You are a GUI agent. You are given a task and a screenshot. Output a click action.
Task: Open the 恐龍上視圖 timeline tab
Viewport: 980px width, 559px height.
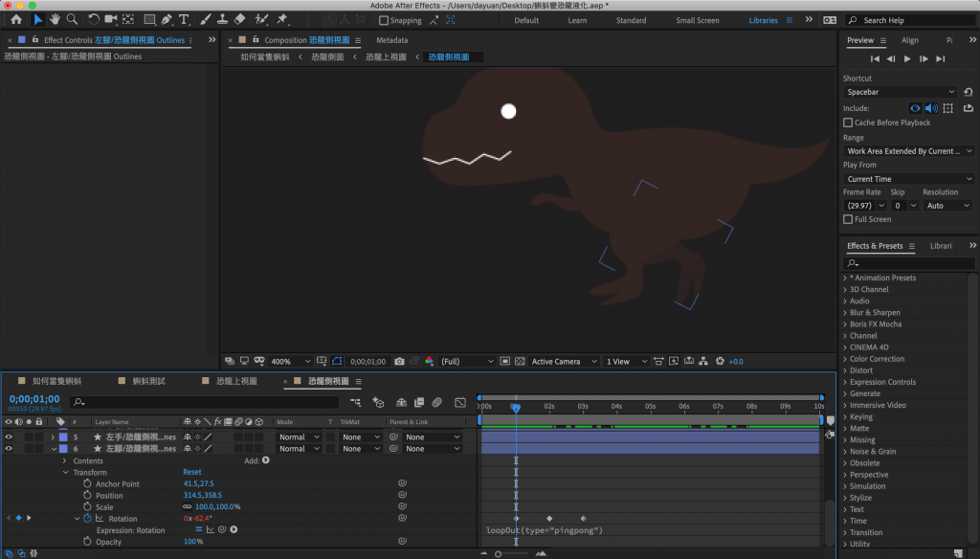click(236, 381)
